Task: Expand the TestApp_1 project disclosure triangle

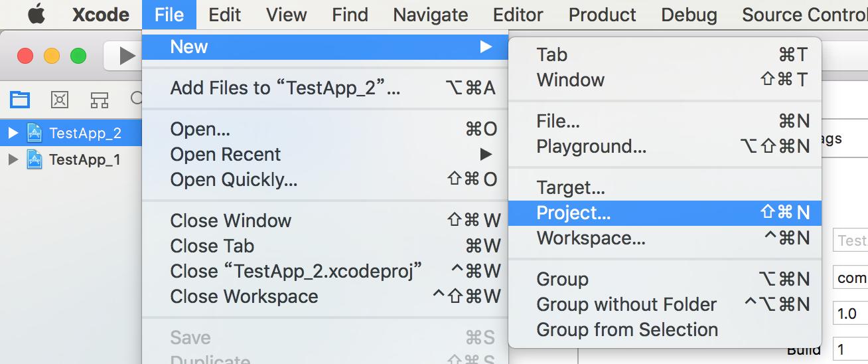Action: click(13, 159)
